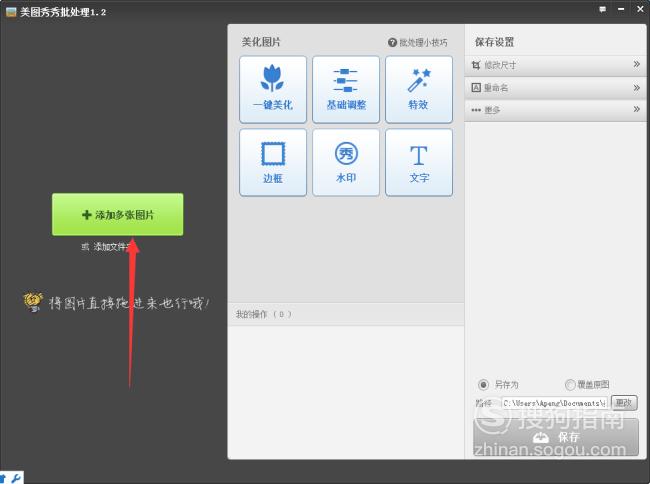Viewport: 650px width, 484px height.
Task: Close the 美图秀秀批处理 window
Action: point(640,9)
